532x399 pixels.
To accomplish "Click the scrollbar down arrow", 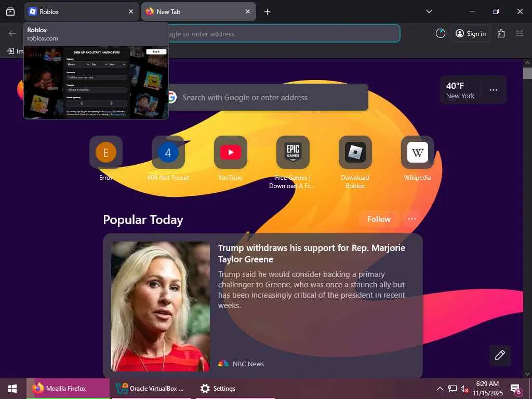I will (x=527, y=374).
